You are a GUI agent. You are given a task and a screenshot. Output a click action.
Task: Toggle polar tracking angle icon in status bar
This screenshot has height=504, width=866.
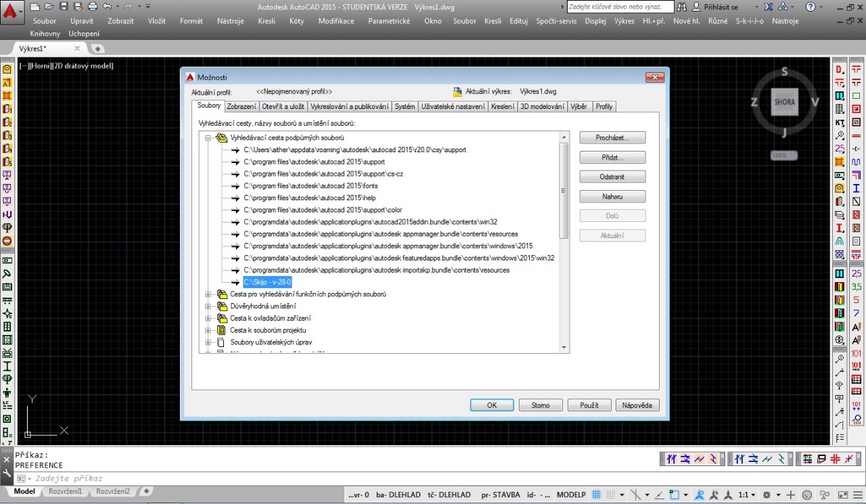[x=660, y=495]
